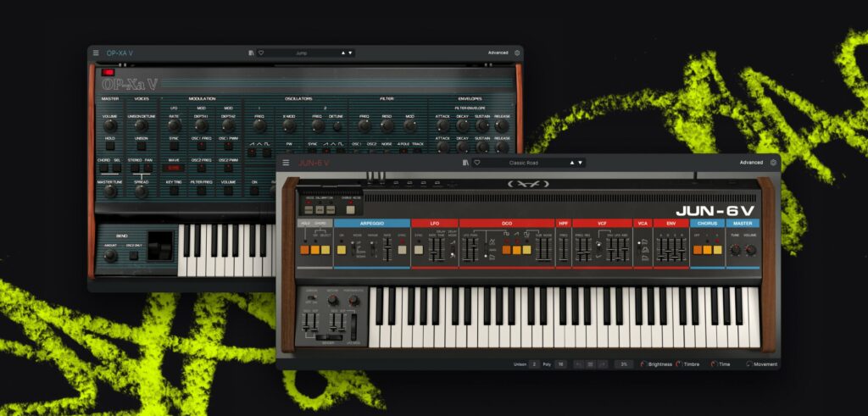Click JUN-6 V Portamento knob
The width and height of the screenshot is (868, 416).
tap(353, 301)
